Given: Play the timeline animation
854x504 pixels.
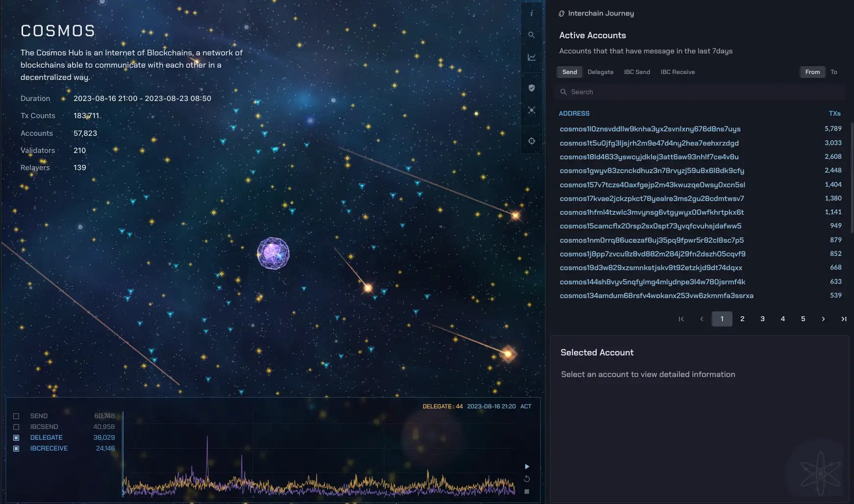Looking at the screenshot, I should click(527, 466).
